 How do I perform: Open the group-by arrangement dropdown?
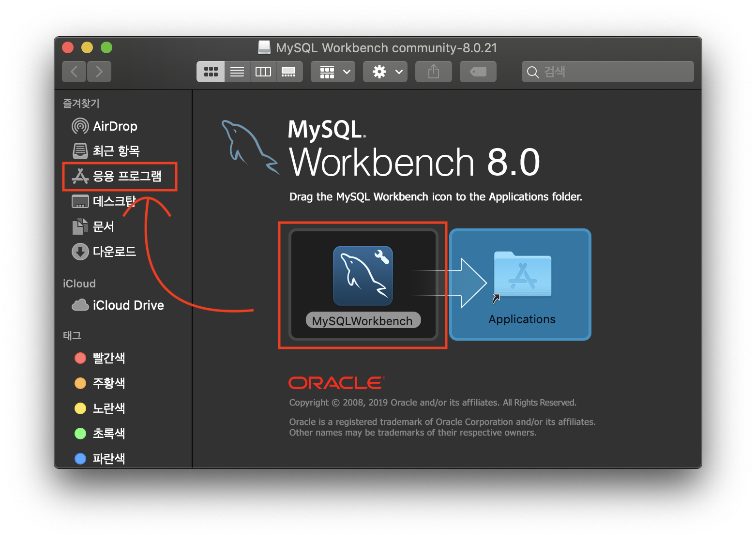[333, 72]
